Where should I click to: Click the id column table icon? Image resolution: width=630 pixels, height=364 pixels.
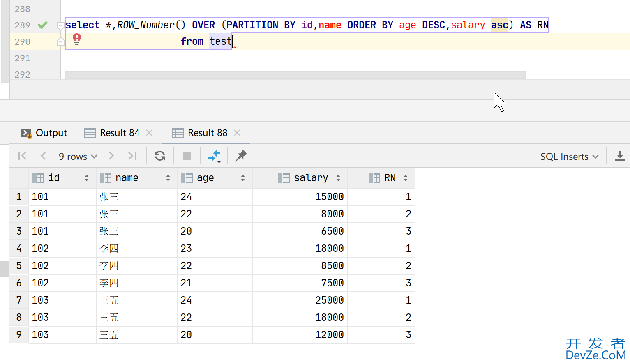point(38,178)
